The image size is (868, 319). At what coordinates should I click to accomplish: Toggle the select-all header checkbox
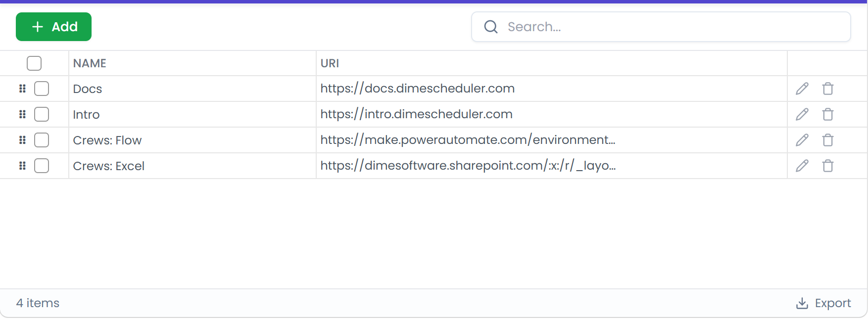click(x=34, y=63)
